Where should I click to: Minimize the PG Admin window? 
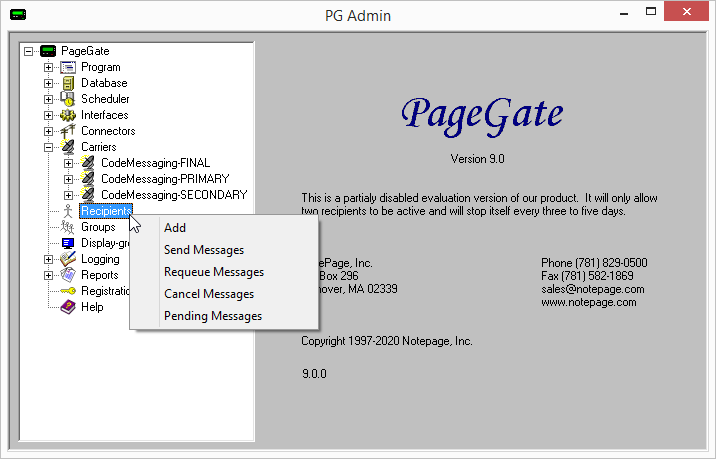[624, 13]
